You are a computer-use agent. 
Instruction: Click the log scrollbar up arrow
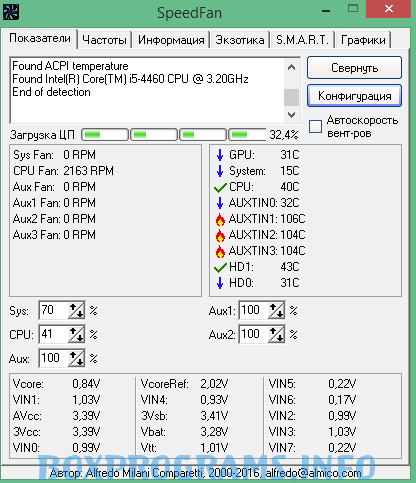[291, 67]
